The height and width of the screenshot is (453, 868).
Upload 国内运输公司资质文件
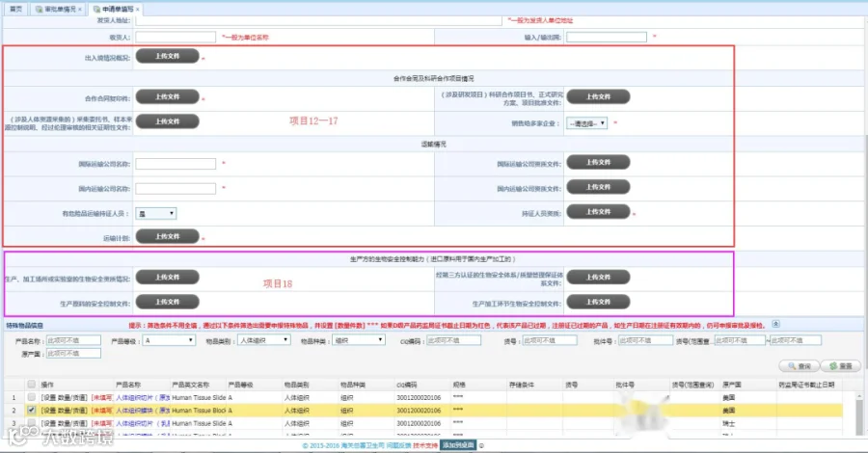tap(598, 187)
